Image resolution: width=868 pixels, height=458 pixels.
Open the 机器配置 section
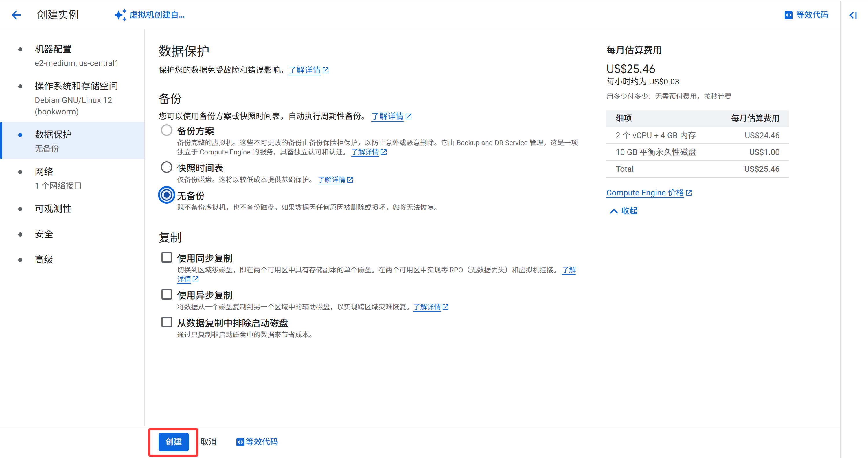click(x=72, y=56)
